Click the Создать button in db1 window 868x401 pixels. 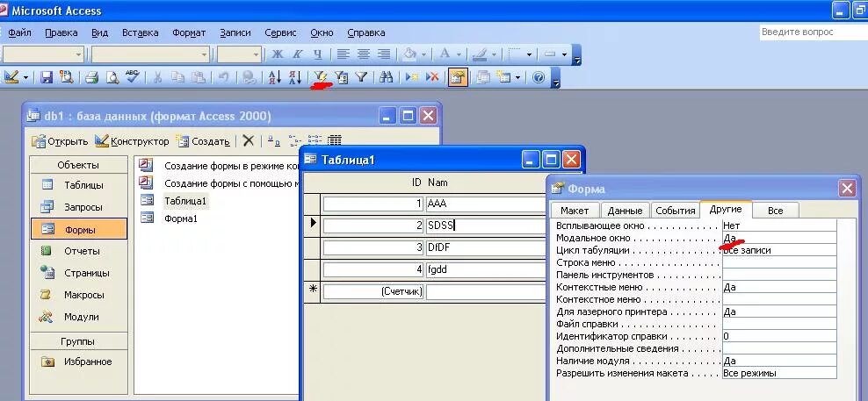pos(203,141)
